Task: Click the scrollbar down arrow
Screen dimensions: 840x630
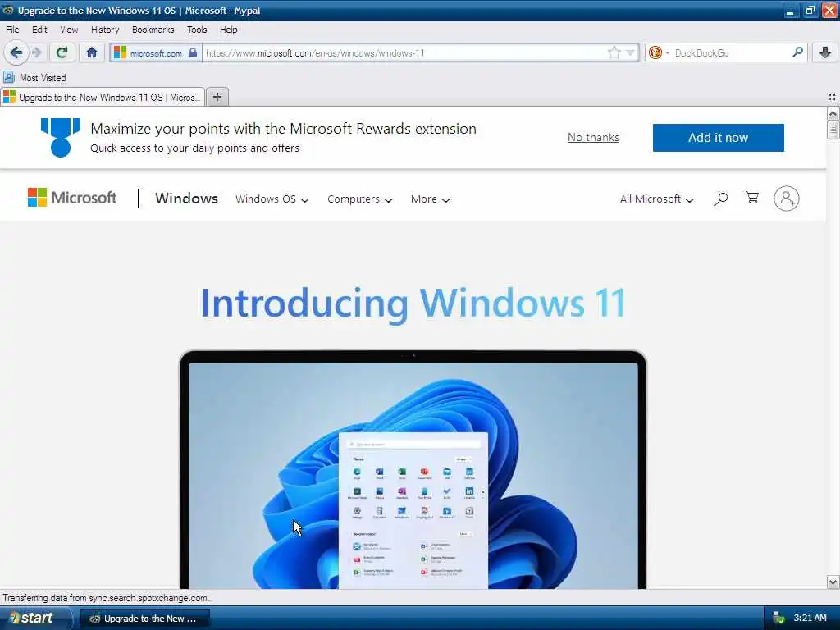Action: point(833,582)
